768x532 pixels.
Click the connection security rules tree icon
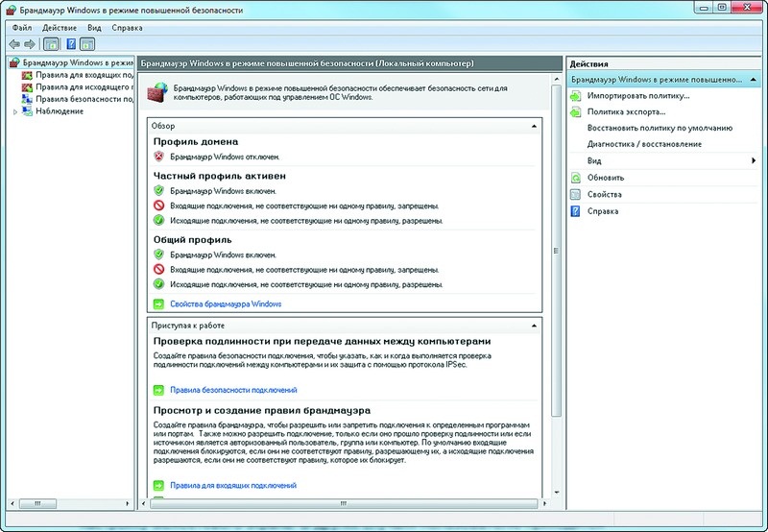click(27, 99)
